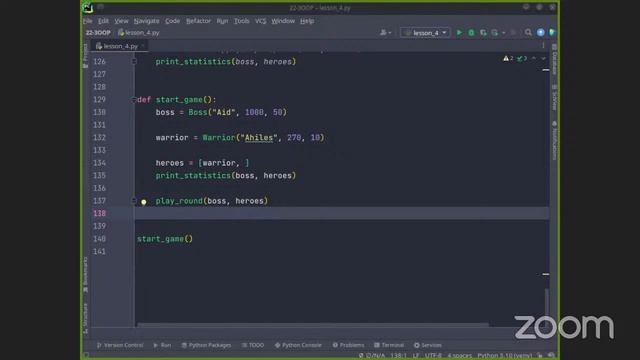Open the Structure tool window
The height and width of the screenshot is (360, 640).
85,318
